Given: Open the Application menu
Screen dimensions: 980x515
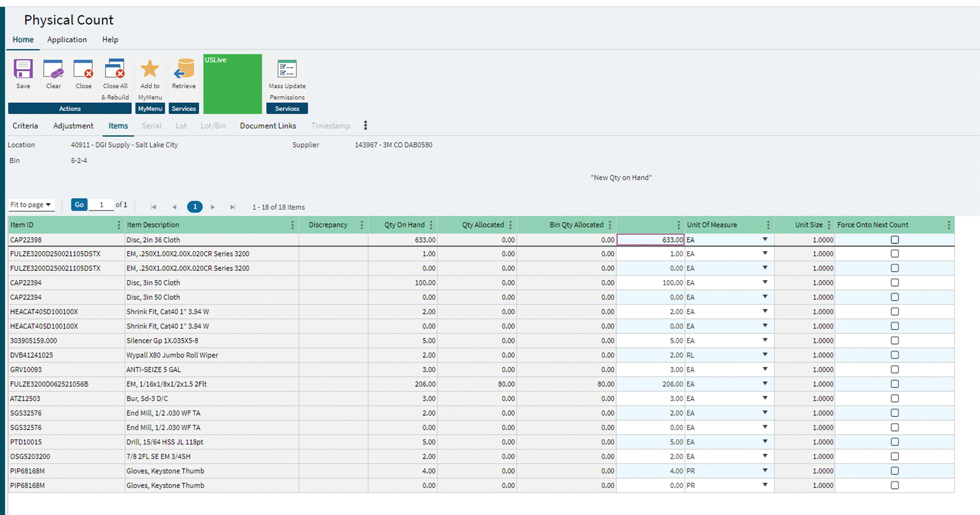Looking at the screenshot, I should pyautogui.click(x=67, y=39).
